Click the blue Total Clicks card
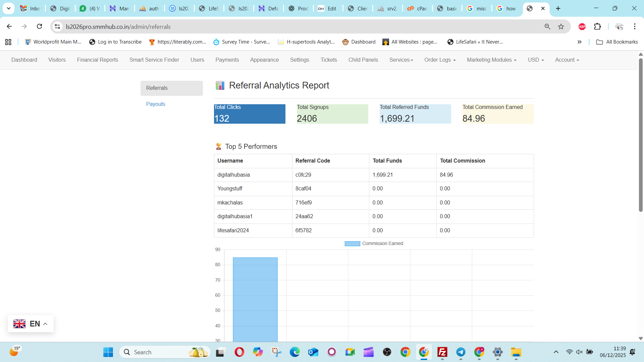Image resolution: width=644 pixels, height=362 pixels. (249, 114)
